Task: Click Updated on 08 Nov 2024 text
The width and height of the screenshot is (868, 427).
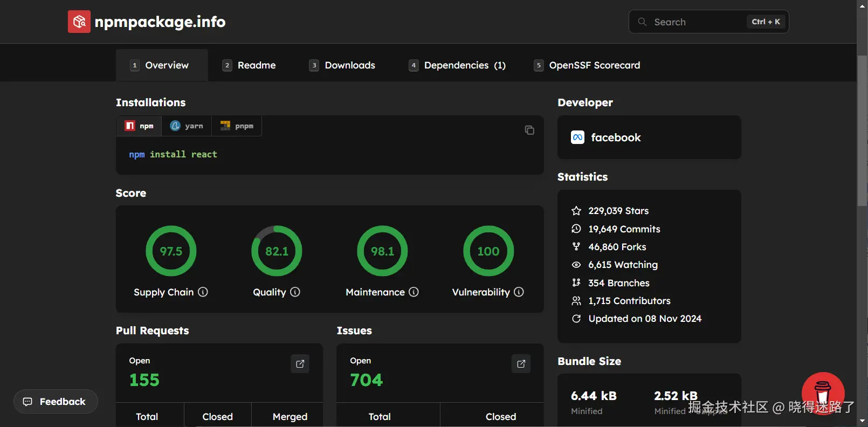Action: tap(645, 319)
